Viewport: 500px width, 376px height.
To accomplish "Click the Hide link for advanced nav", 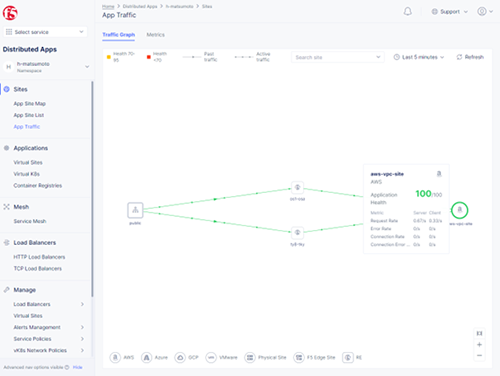I will 78,367.
